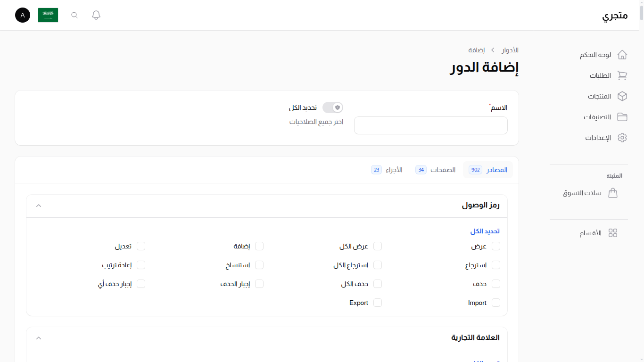Switch language via the Saudi flag icon
This screenshot has height=362, width=644.
click(x=48, y=15)
